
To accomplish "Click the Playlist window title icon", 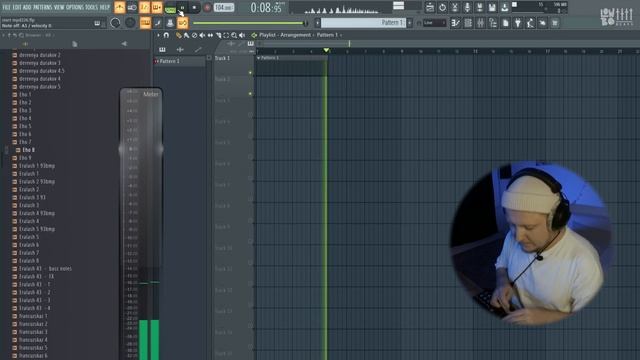I will [254, 36].
